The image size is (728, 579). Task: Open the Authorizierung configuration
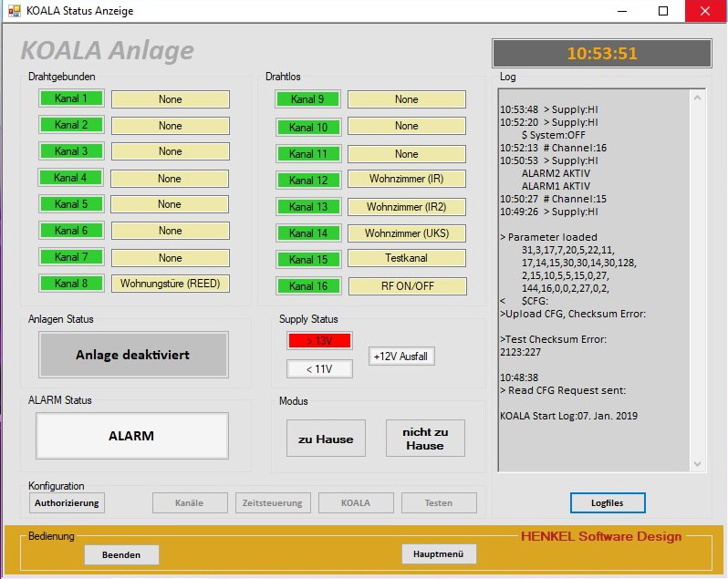click(67, 502)
